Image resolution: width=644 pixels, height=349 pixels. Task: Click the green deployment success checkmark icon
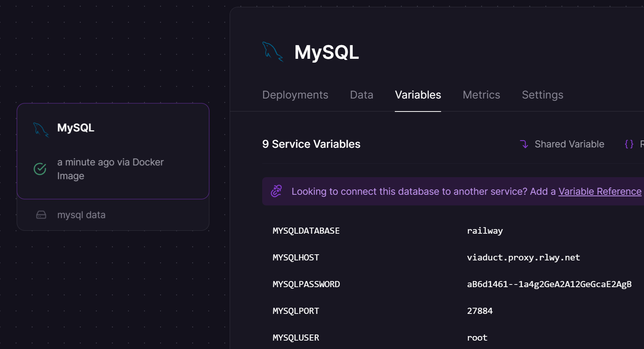40,169
